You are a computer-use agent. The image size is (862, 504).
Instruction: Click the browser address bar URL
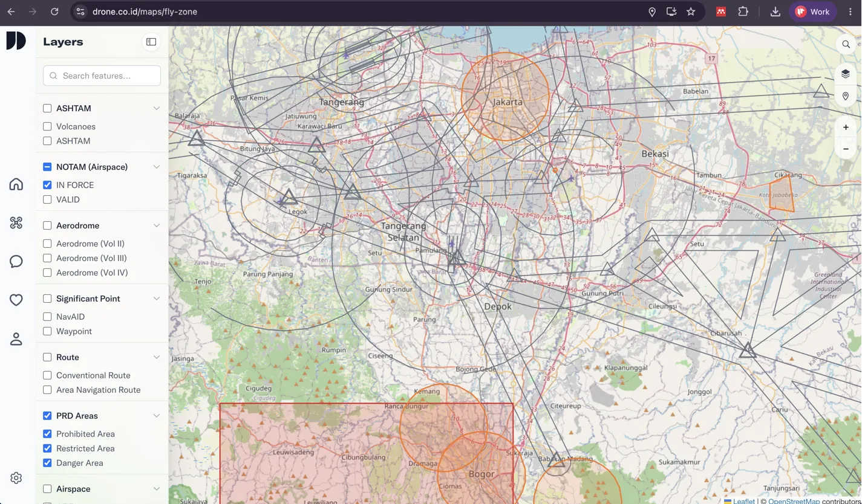pyautogui.click(x=145, y=11)
